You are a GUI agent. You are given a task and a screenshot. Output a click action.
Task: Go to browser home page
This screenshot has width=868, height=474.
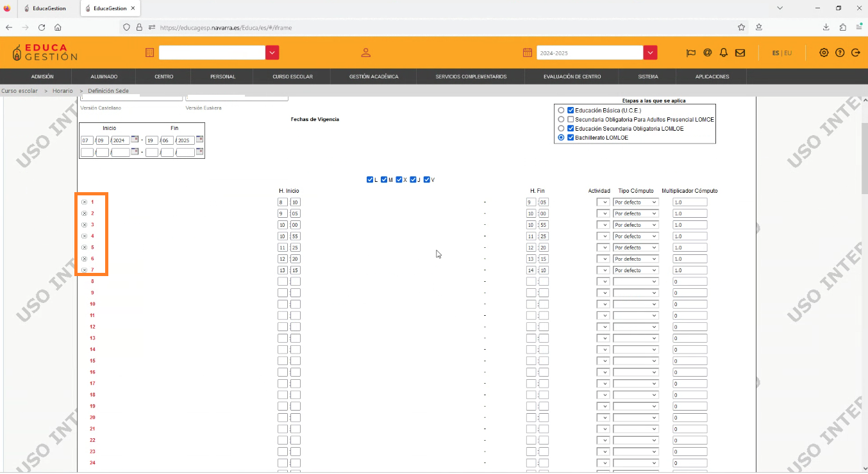(x=58, y=28)
